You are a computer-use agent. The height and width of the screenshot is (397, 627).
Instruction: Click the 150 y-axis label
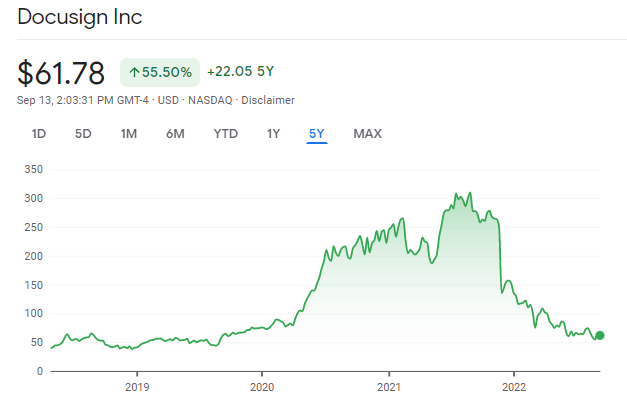click(x=34, y=285)
